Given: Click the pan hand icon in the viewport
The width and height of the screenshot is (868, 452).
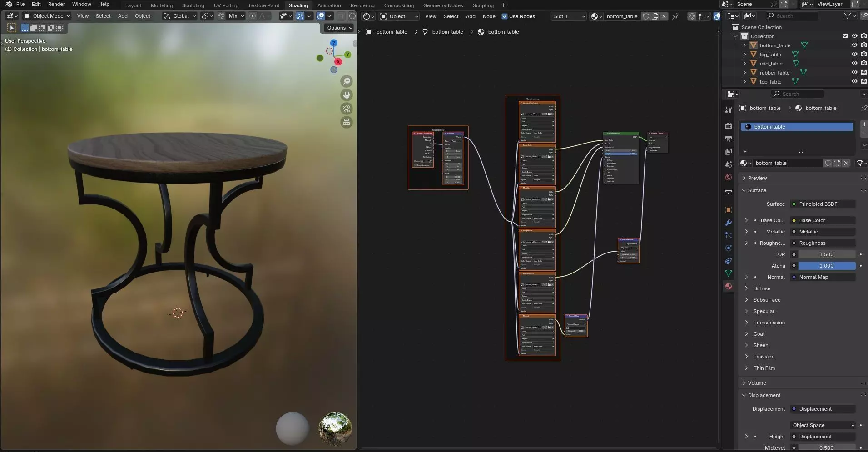Looking at the screenshot, I should (x=347, y=95).
